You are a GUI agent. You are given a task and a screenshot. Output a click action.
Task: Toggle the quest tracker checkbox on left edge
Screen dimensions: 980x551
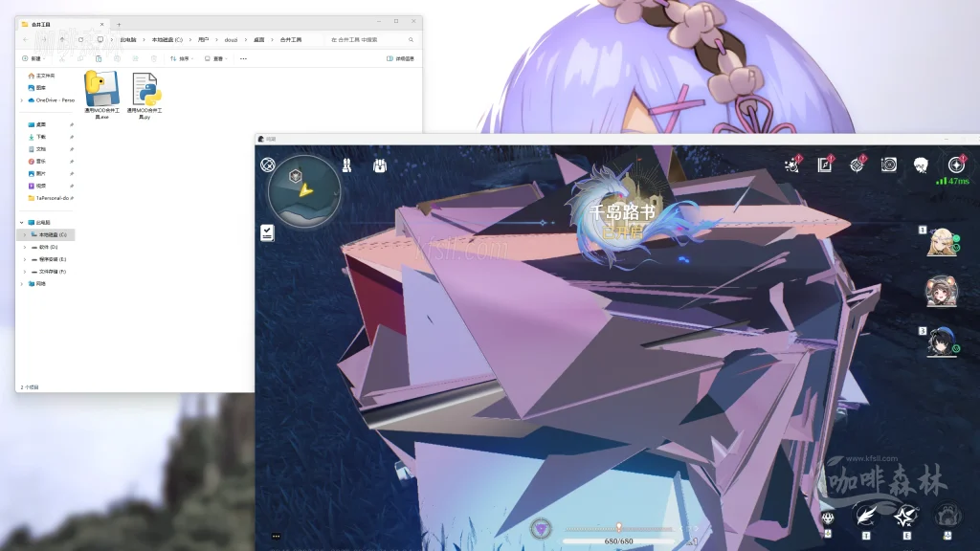pyautogui.click(x=269, y=231)
